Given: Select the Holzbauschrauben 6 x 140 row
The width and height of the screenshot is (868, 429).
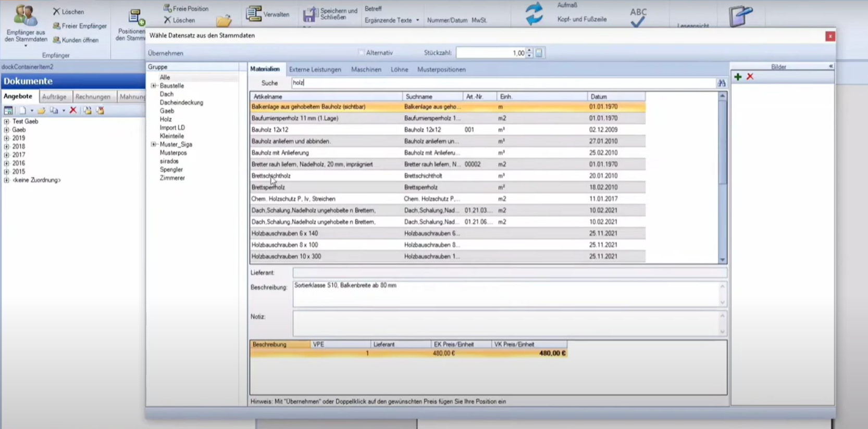Looking at the screenshot, I should (x=448, y=233).
